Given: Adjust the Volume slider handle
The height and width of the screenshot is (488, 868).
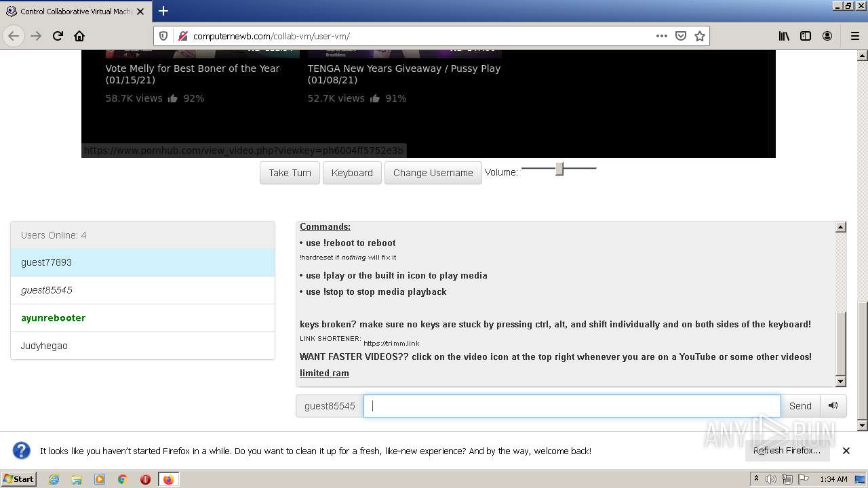Looking at the screenshot, I should coord(559,168).
